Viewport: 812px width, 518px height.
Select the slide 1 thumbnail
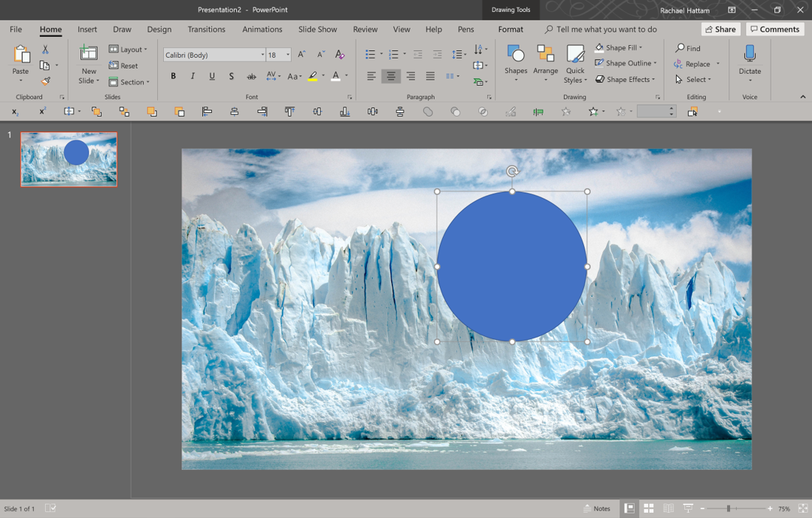68,159
